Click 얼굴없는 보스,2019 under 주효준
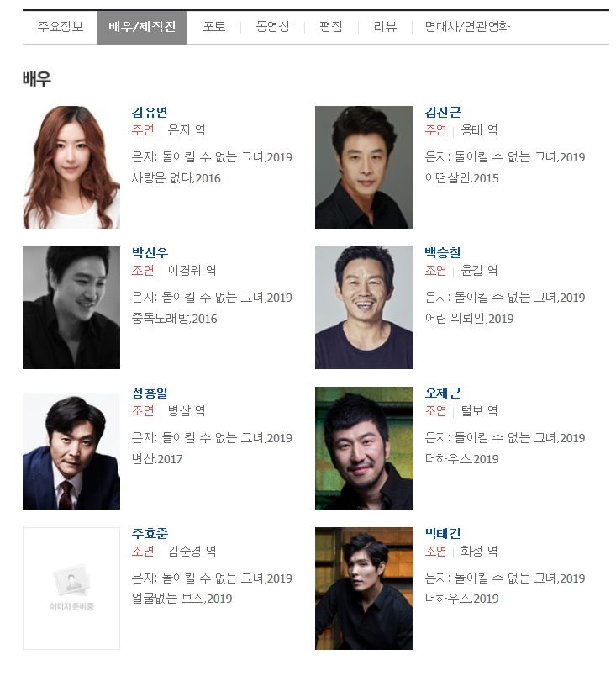Image resolution: width=616 pixels, height=676 pixels. (182, 599)
